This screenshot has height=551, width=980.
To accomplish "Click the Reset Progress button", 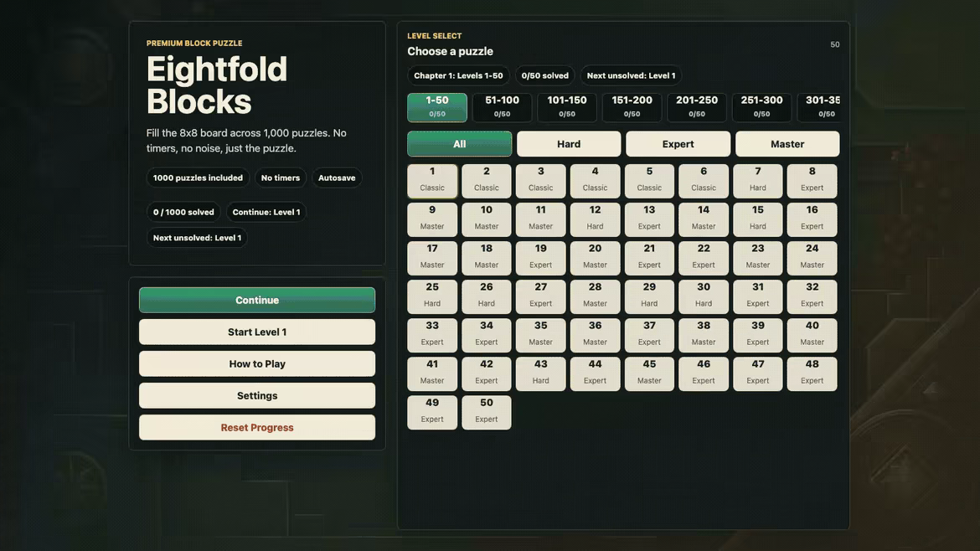I will point(257,427).
